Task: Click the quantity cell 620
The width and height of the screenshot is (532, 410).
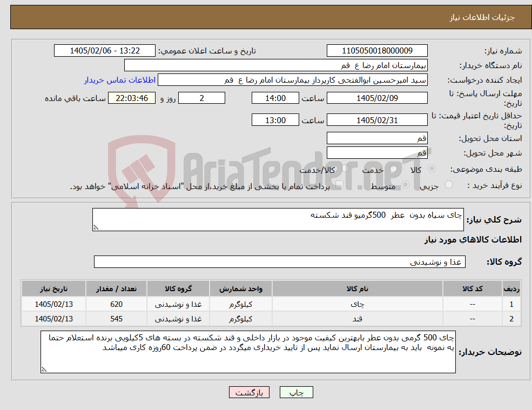Action: pyautogui.click(x=116, y=305)
